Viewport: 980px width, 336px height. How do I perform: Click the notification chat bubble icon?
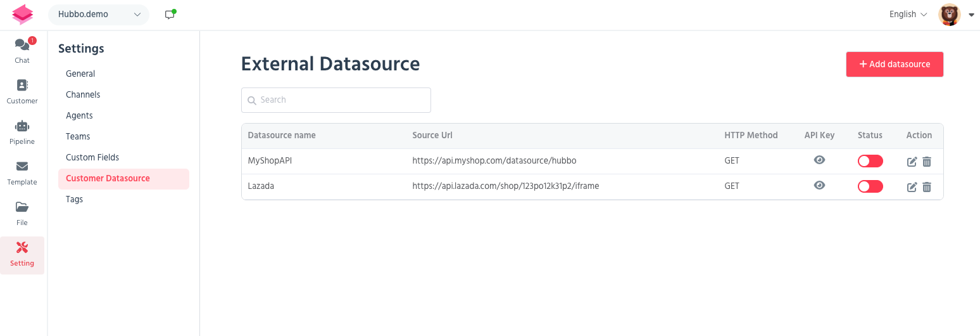pos(170,15)
